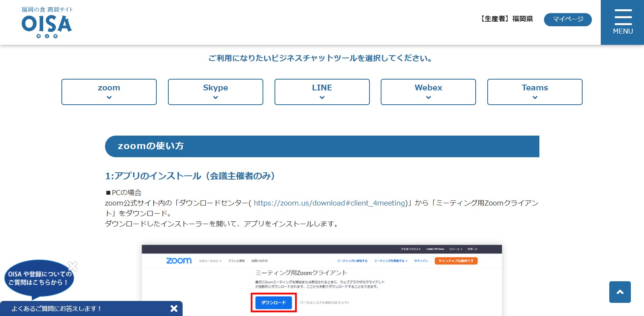Open the OISA questions speech bubble
Screen dimensions: 644x316
point(39,279)
